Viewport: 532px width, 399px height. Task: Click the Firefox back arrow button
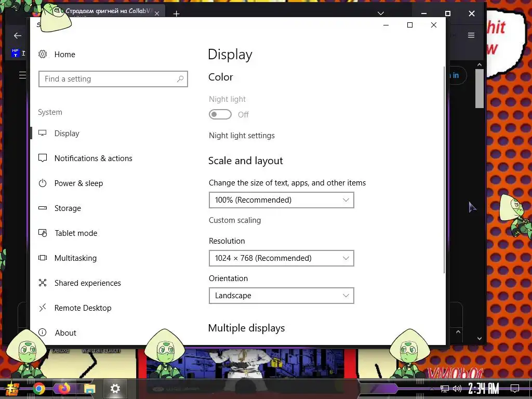point(17,35)
